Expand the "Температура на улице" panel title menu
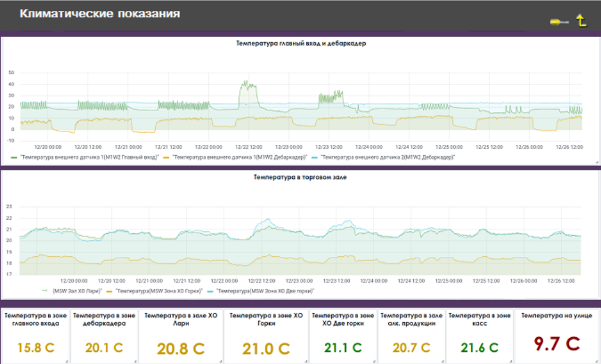Image resolution: width=601 pixels, height=364 pixels. click(556, 315)
